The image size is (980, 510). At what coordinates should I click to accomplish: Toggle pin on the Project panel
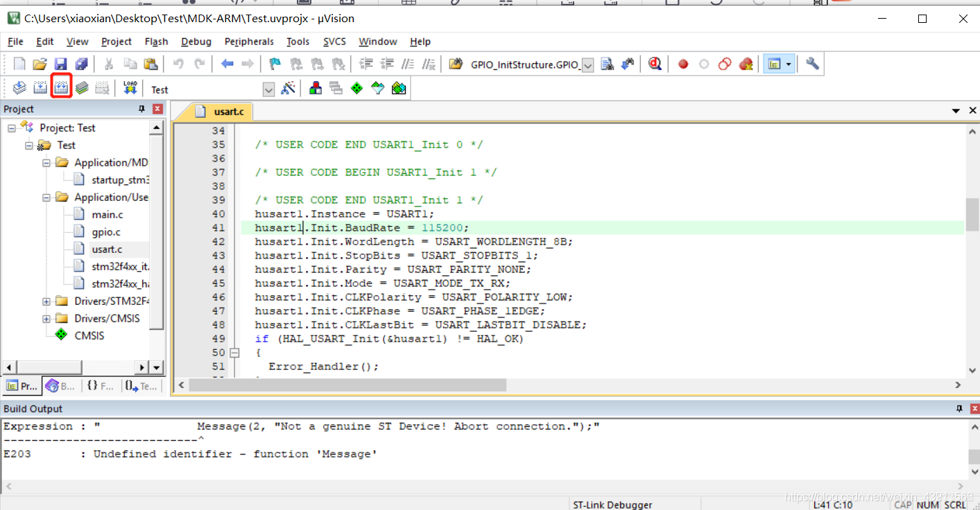click(x=142, y=109)
